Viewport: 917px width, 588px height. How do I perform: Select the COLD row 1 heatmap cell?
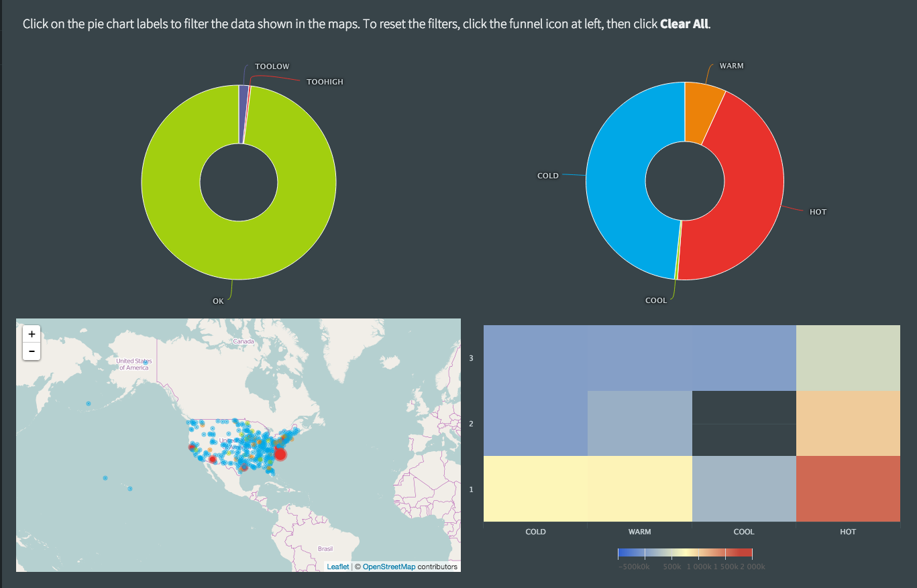pyautogui.click(x=535, y=488)
